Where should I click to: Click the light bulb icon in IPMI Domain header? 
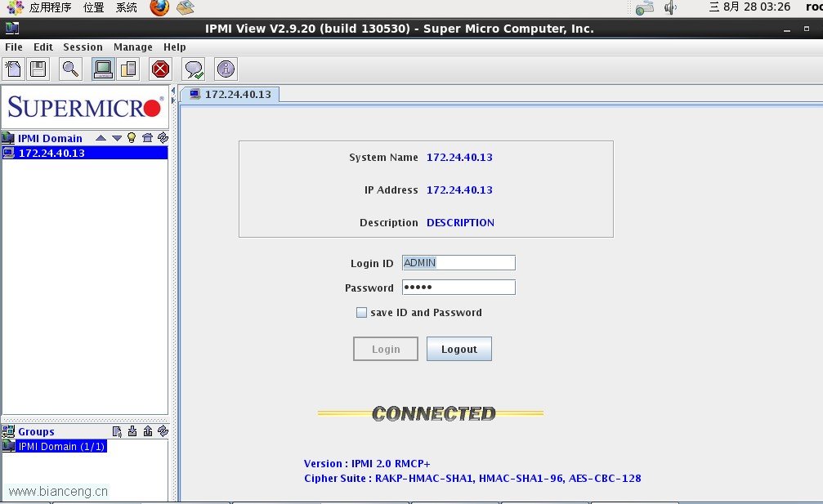pos(132,138)
